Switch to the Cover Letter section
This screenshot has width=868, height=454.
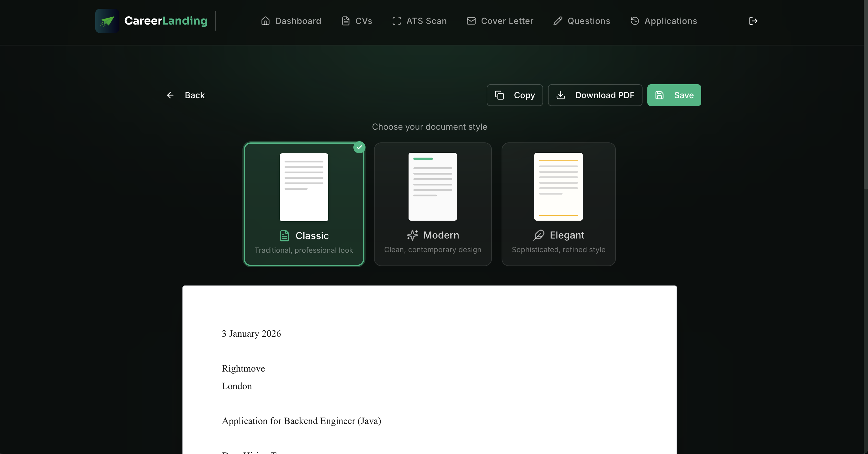[500, 21]
